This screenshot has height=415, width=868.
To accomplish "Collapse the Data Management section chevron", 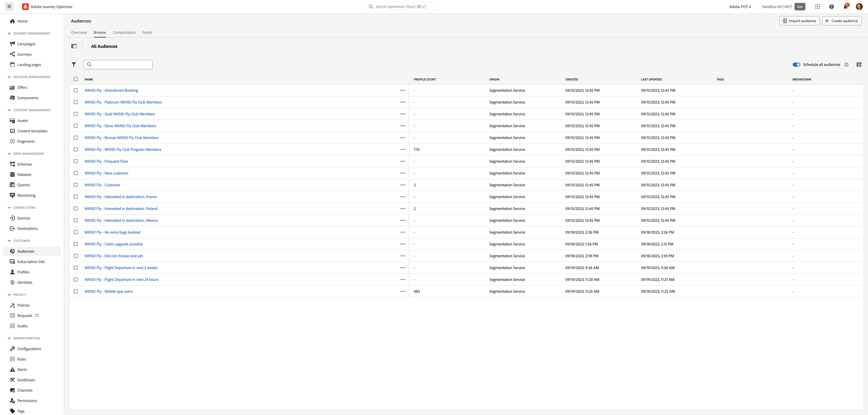I will (9, 153).
